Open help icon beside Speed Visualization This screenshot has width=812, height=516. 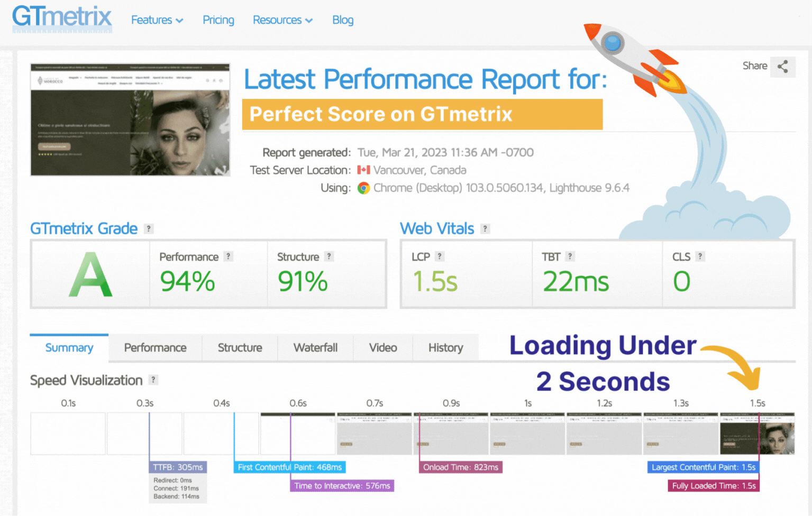(153, 380)
